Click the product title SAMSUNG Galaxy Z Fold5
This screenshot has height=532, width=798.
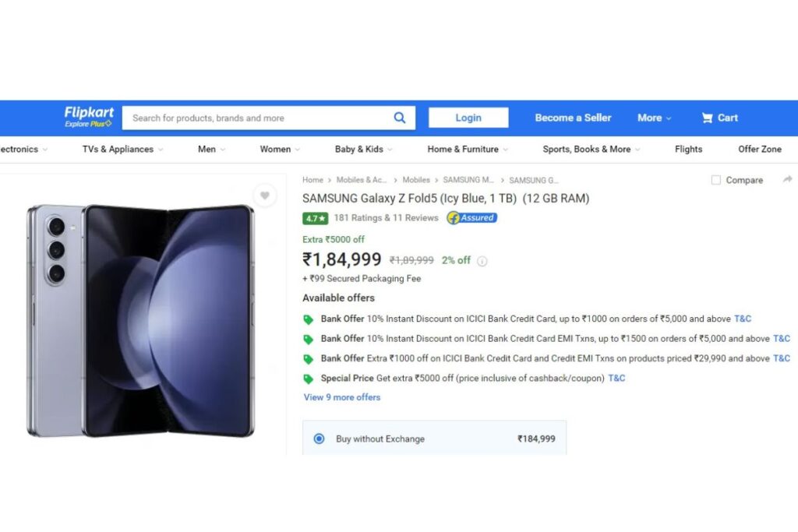tap(446, 199)
